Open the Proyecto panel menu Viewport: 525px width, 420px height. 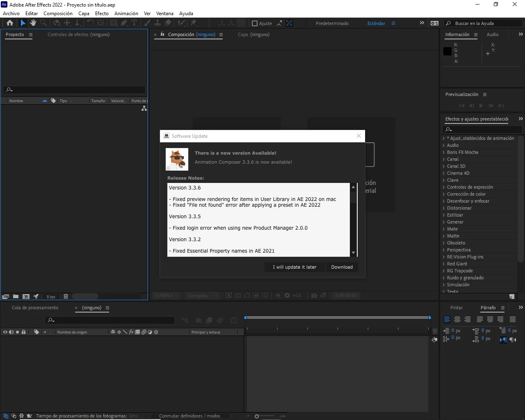30,35
